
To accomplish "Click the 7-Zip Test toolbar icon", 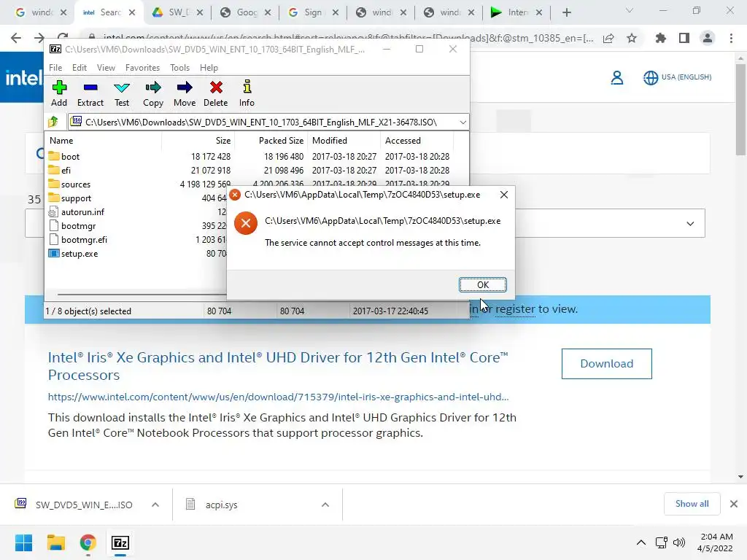I will click(122, 93).
